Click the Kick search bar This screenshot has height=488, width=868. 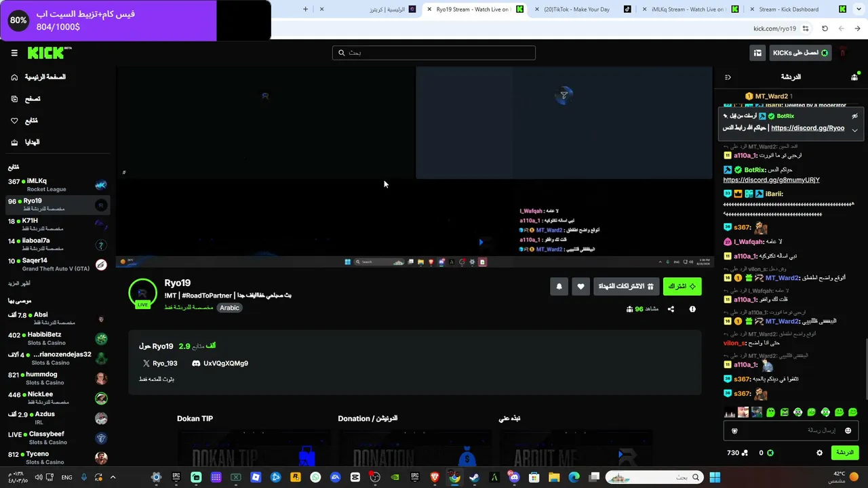[x=434, y=53]
